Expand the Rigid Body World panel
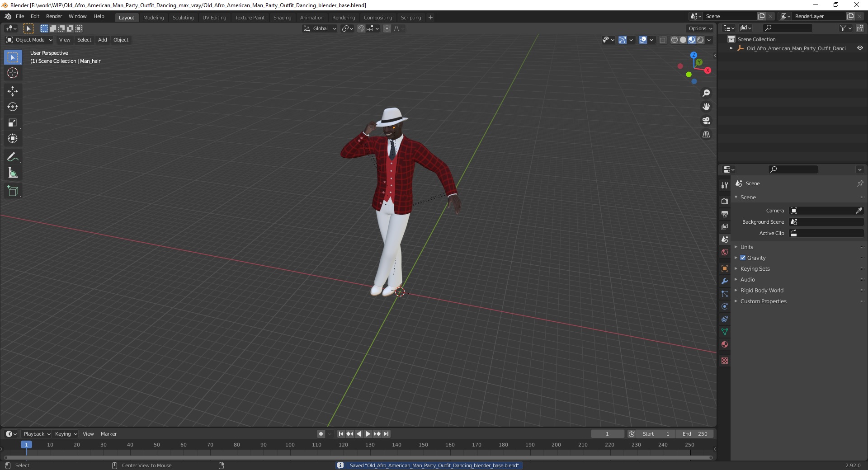Image resolution: width=868 pixels, height=470 pixels. (762, 290)
